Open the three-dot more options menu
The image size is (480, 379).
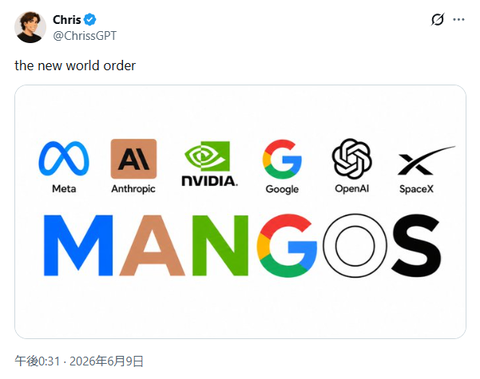(459, 19)
